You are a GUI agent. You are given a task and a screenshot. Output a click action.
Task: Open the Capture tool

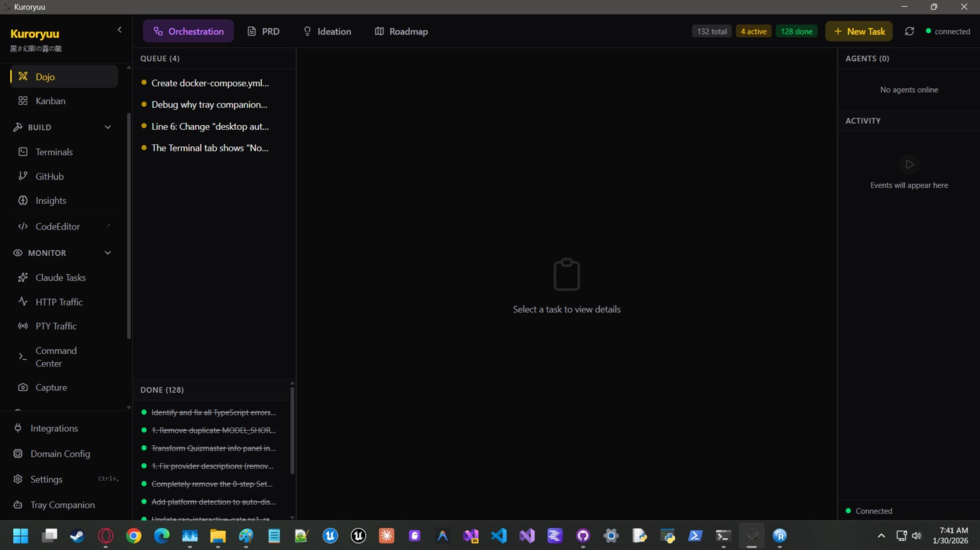(51, 388)
